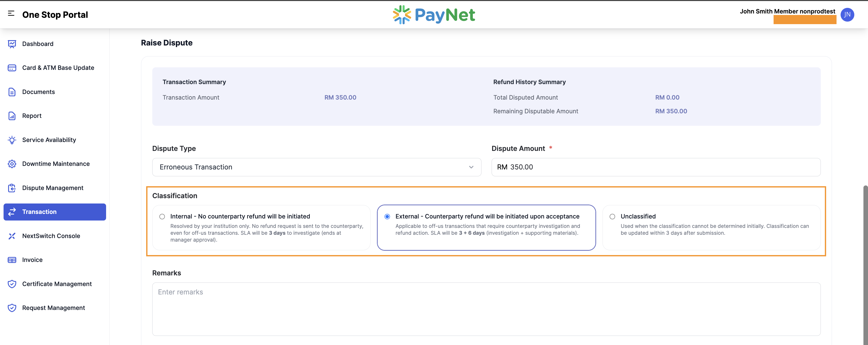Click the Unclassified option description text
Viewport: 868px width, 345px height.
tap(715, 230)
